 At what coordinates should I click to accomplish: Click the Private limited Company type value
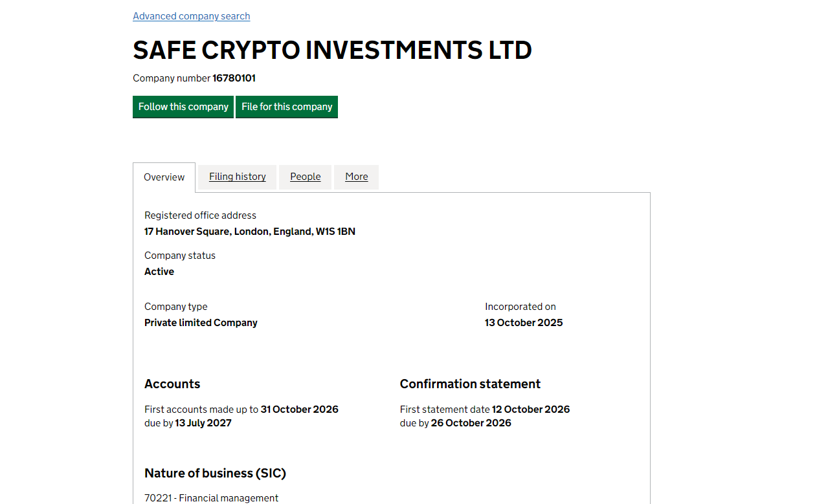point(201,323)
